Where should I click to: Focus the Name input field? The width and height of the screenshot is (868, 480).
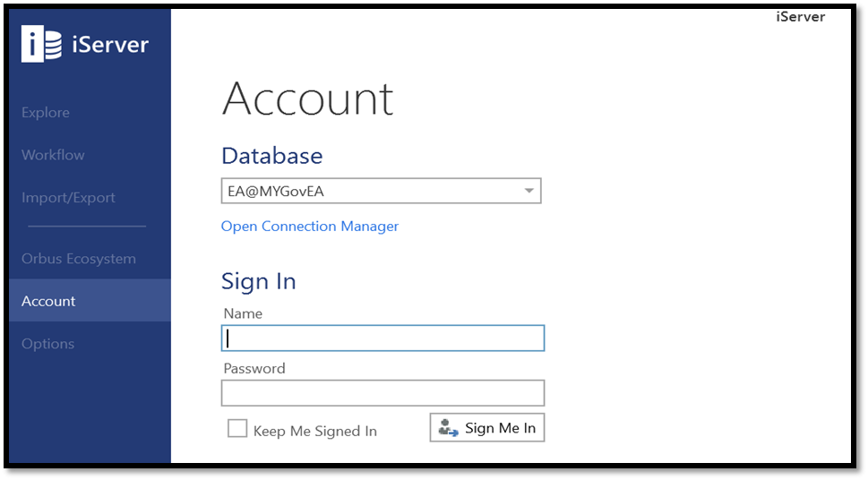(x=382, y=339)
